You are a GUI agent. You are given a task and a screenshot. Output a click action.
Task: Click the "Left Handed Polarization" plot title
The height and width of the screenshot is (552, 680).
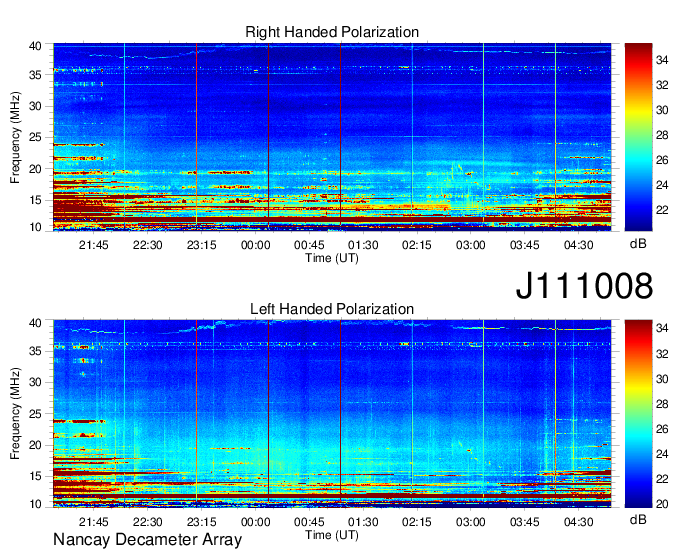[x=332, y=309]
